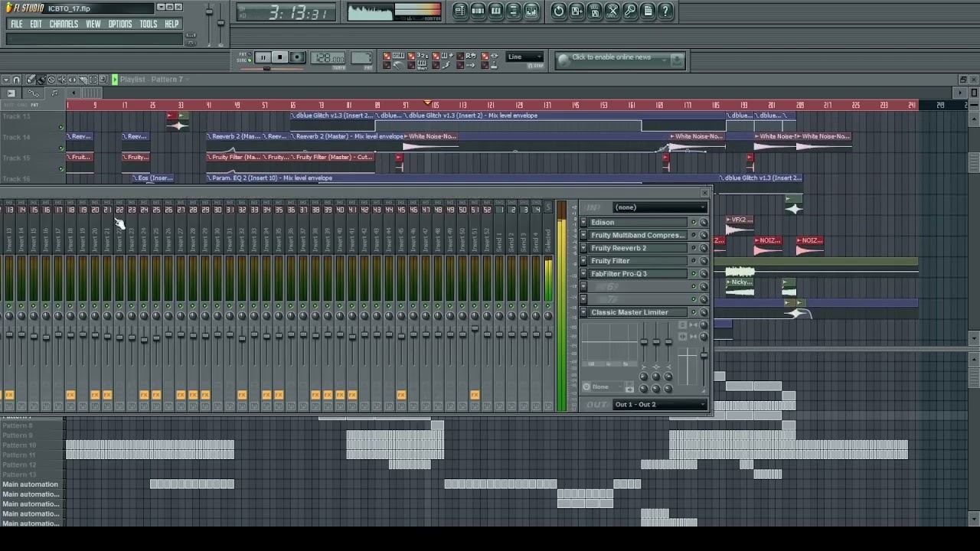This screenshot has width=980, height=551.
Task: Open the mixer OUT 'Out 1 - Out 2' dropdown
Action: point(659,404)
